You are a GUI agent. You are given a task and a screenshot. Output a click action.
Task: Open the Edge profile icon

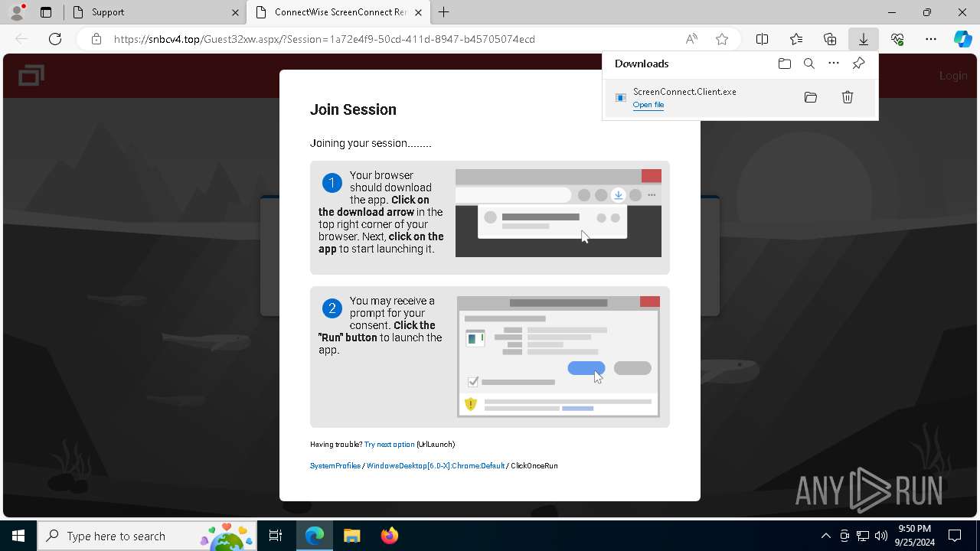[x=16, y=12]
